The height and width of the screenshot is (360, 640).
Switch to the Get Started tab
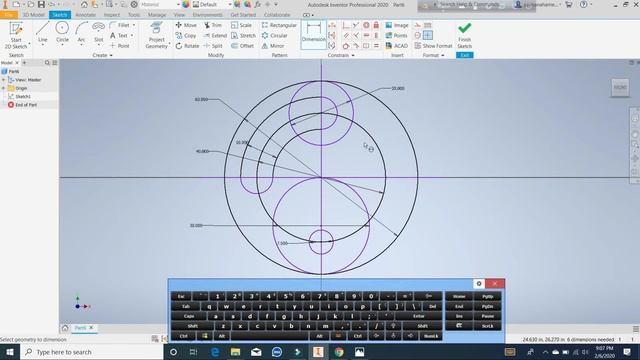243,15
